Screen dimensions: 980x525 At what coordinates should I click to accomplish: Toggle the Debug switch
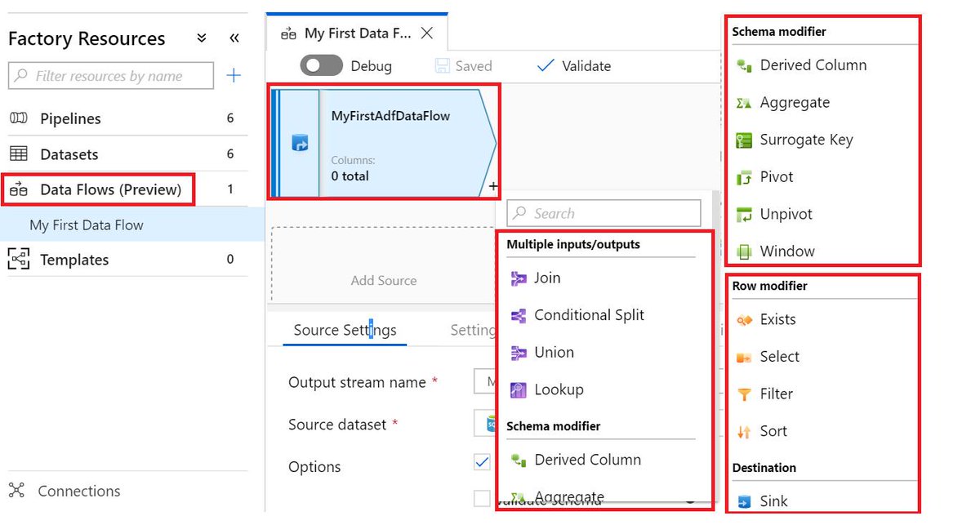(x=321, y=65)
